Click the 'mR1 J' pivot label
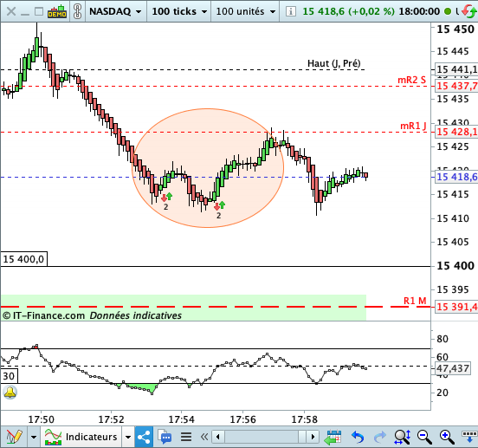Screen dimensions: 478x448 413,126
